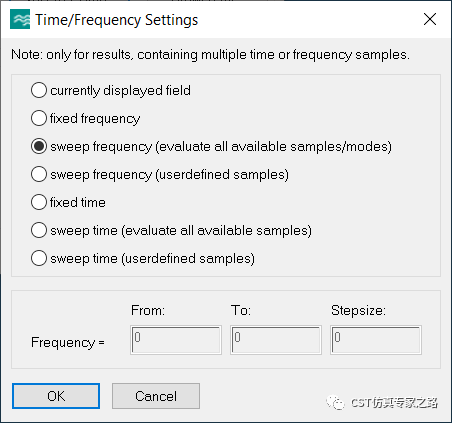This screenshot has height=423, width=452.
Task: Click the Cancel button
Action: (x=156, y=396)
